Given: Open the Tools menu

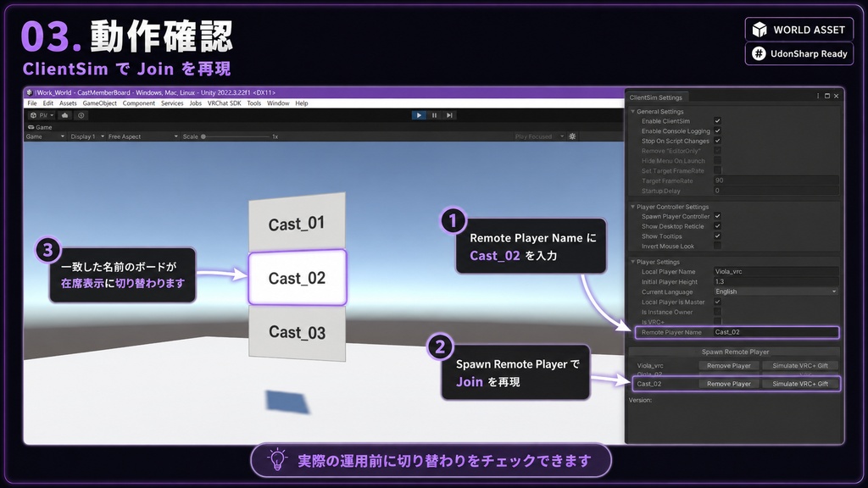Looking at the screenshot, I should coord(254,103).
